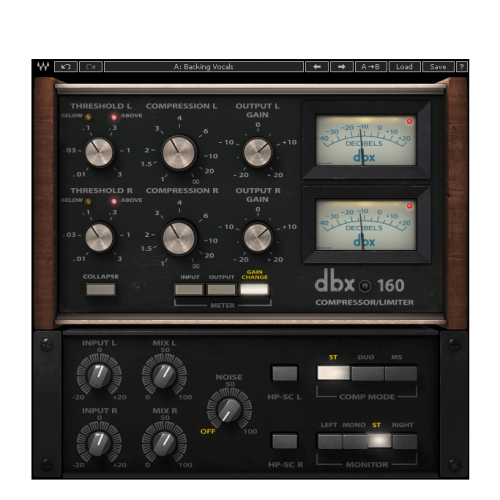Set meter to Gain Change
Image resolution: width=500 pixels, height=500 pixels.
coord(254,289)
